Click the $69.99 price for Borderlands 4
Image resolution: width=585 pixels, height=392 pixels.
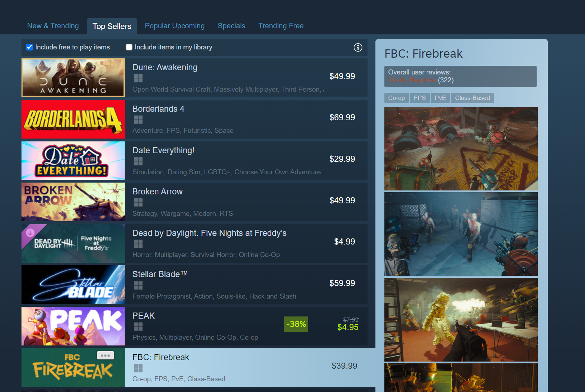[342, 117]
